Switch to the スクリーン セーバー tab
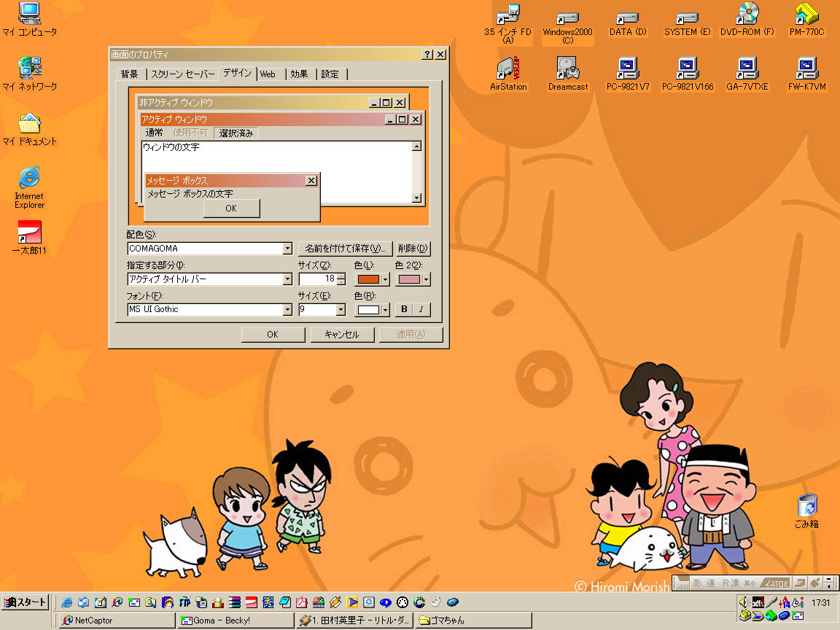840x630 pixels. (x=183, y=74)
